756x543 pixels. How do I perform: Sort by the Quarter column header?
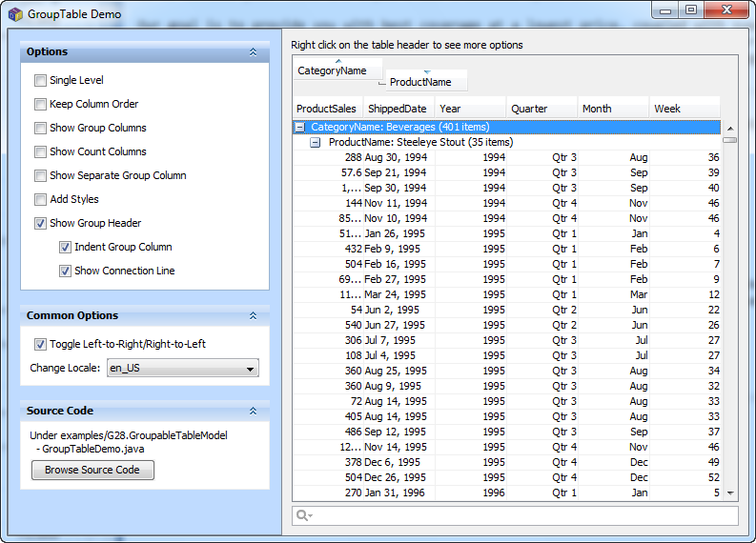541,109
